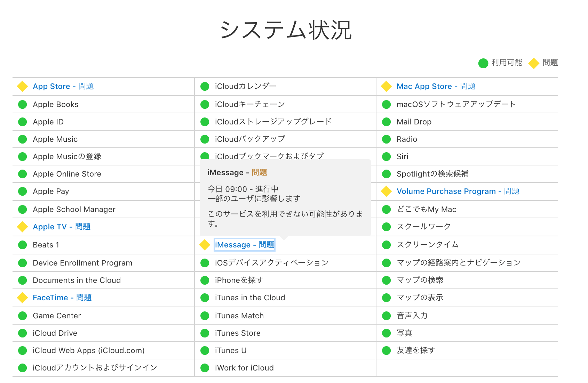Select the 音声入力 text
This screenshot has width=588, height=383.
tap(412, 316)
